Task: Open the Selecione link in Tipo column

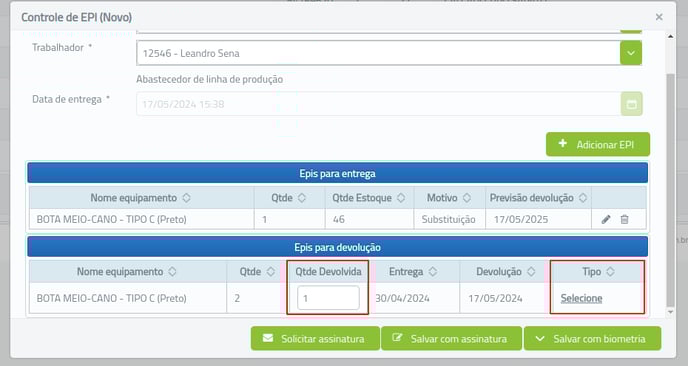Action: click(x=581, y=298)
